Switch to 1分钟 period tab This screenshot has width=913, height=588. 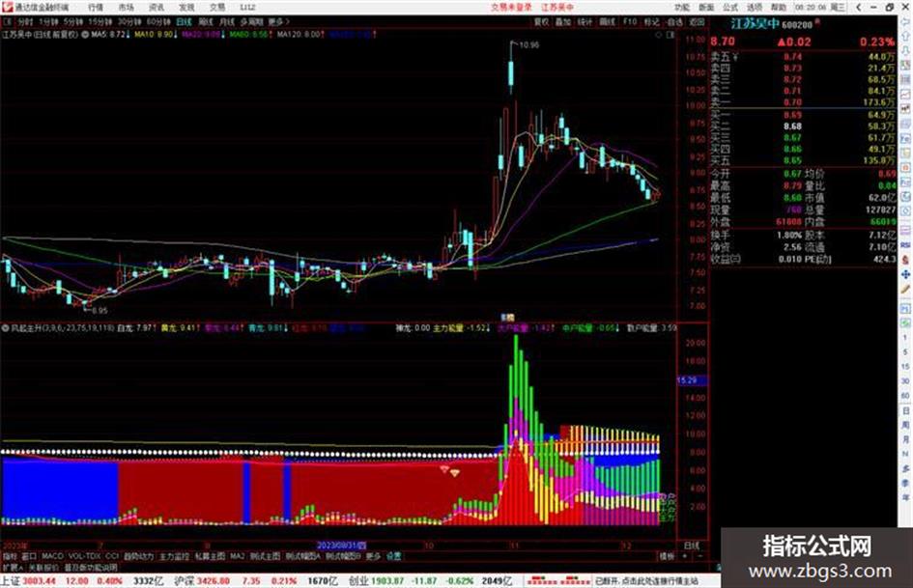click(48, 21)
